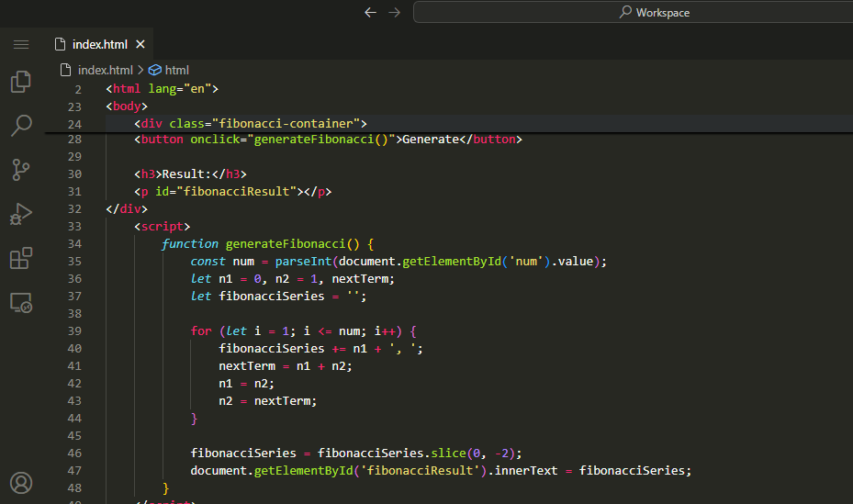This screenshot has width=853, height=504.
Task: Click the Workspace search command box
Action: [x=634, y=12]
